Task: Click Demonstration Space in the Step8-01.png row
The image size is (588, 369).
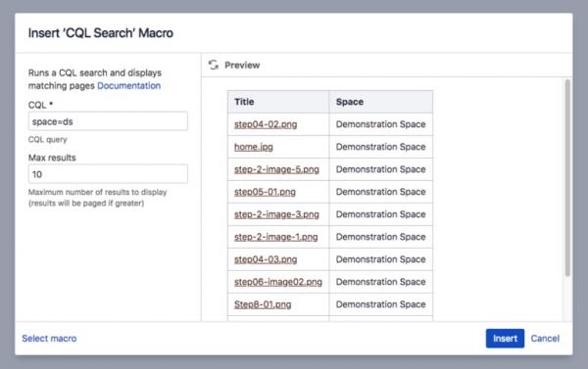Action: 380,304
